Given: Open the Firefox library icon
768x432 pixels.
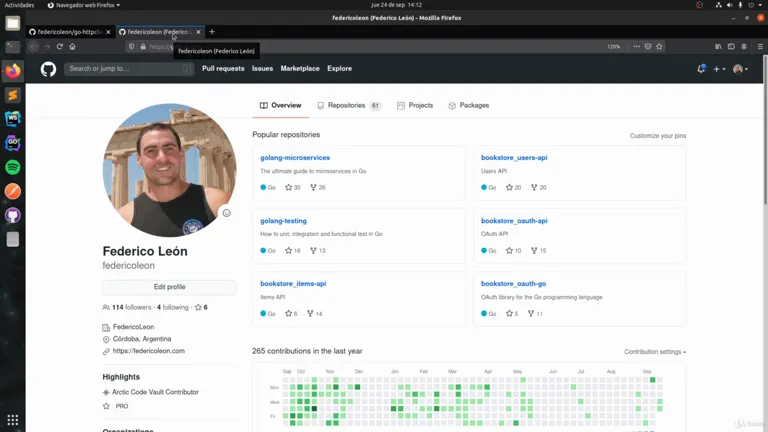Looking at the screenshot, I should click(x=718, y=47).
